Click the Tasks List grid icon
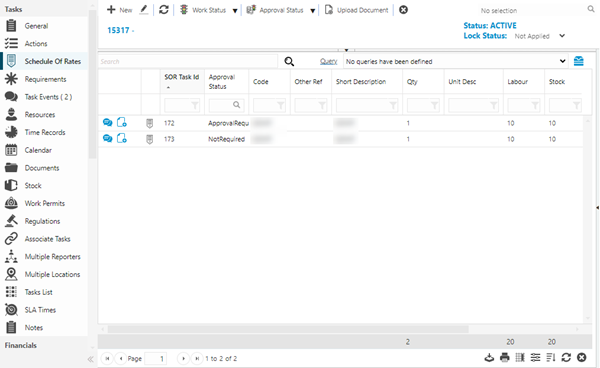The image size is (600, 368). (11, 292)
